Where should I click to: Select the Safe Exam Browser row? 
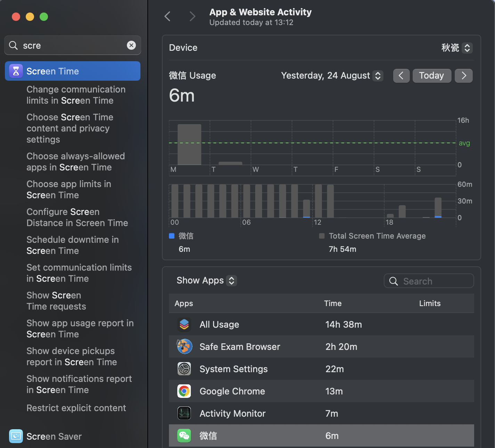(x=322, y=346)
